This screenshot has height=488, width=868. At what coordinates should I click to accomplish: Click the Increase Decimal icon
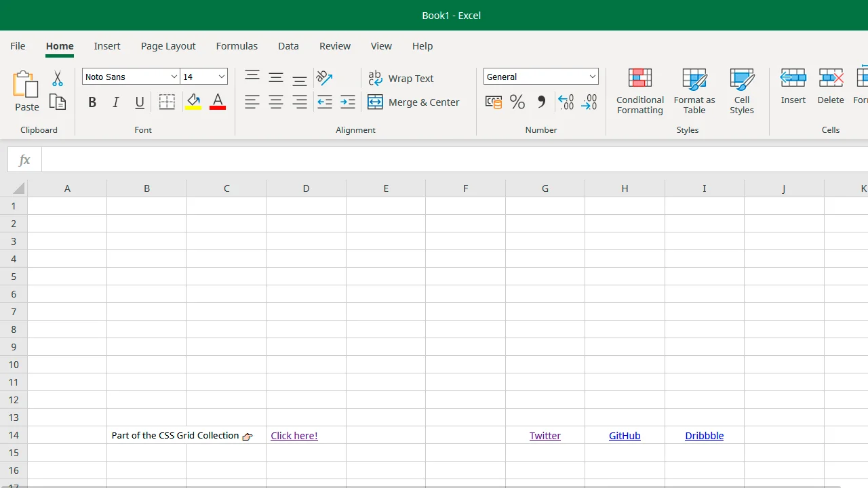coord(566,102)
